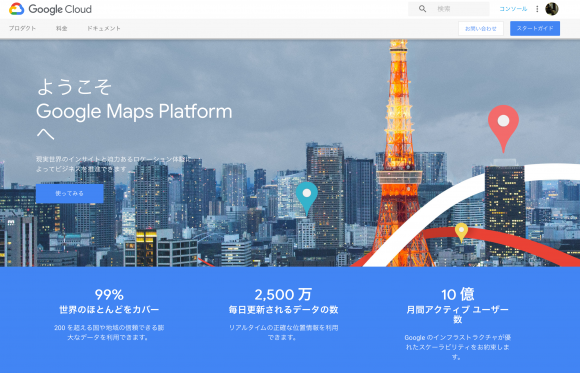Click the 2,500 万 statistic text
The width and height of the screenshot is (580, 373).
[x=283, y=295]
